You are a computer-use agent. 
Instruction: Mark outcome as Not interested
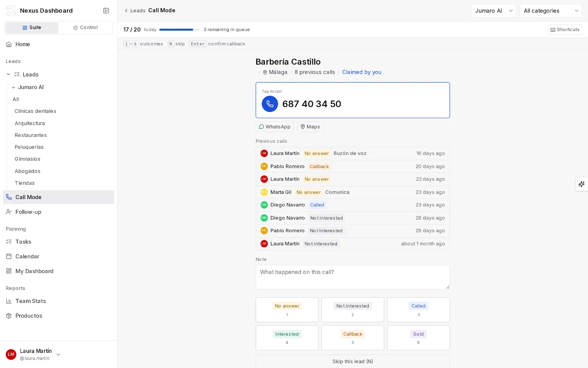[353, 310]
